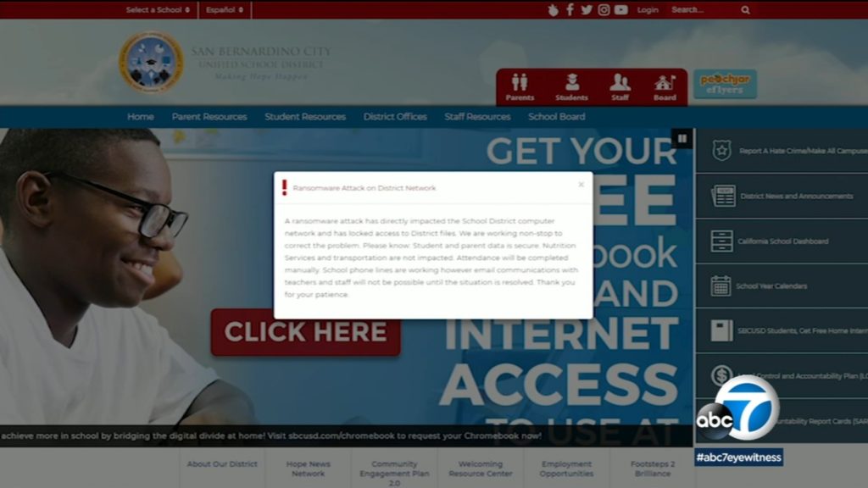Open the Parent Resources menu

[209, 117]
